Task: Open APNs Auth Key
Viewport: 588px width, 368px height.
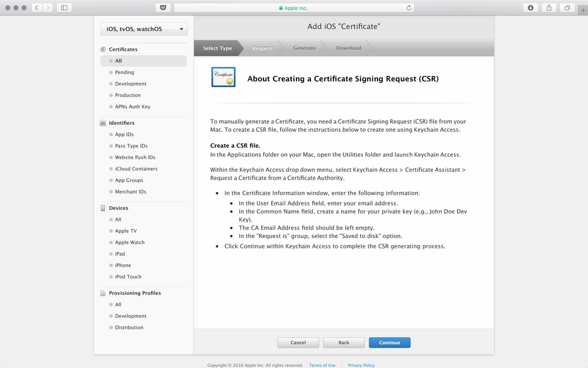Action: tap(132, 107)
